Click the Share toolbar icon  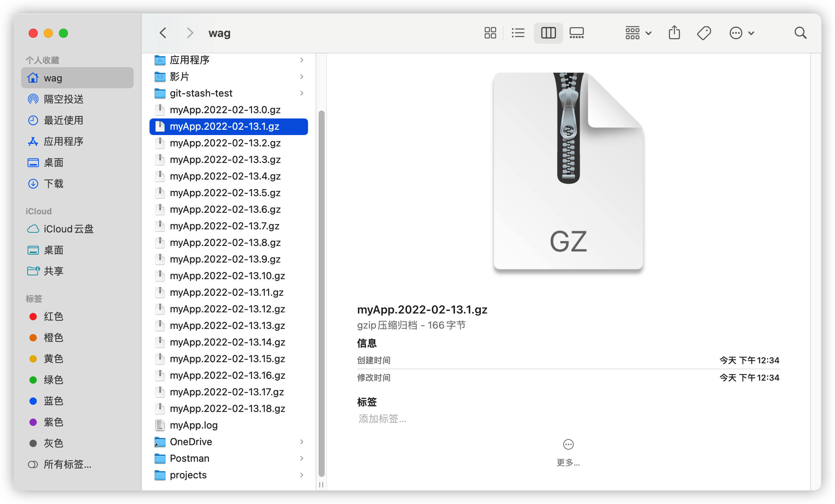coord(674,33)
